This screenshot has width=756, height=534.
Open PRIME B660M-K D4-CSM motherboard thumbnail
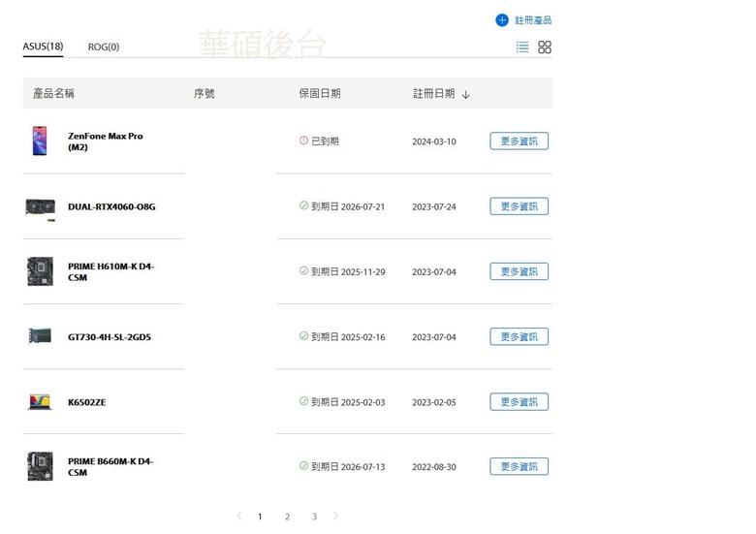pyautogui.click(x=40, y=466)
